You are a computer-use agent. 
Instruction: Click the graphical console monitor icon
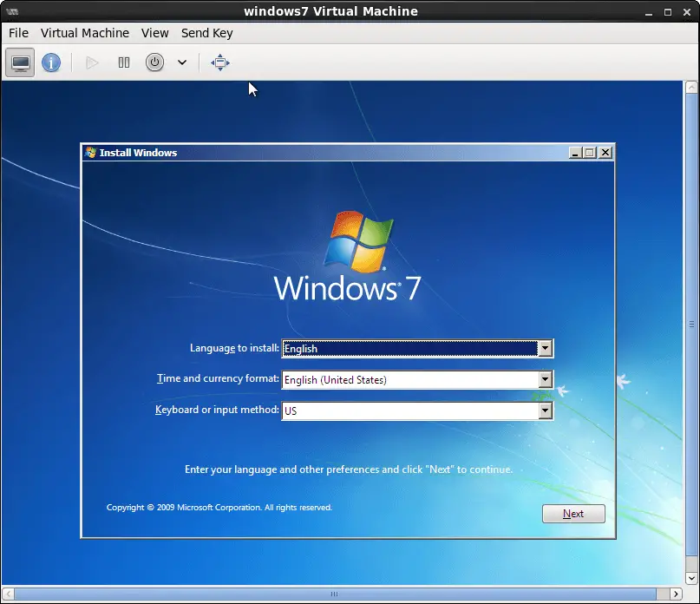pyautogui.click(x=21, y=62)
